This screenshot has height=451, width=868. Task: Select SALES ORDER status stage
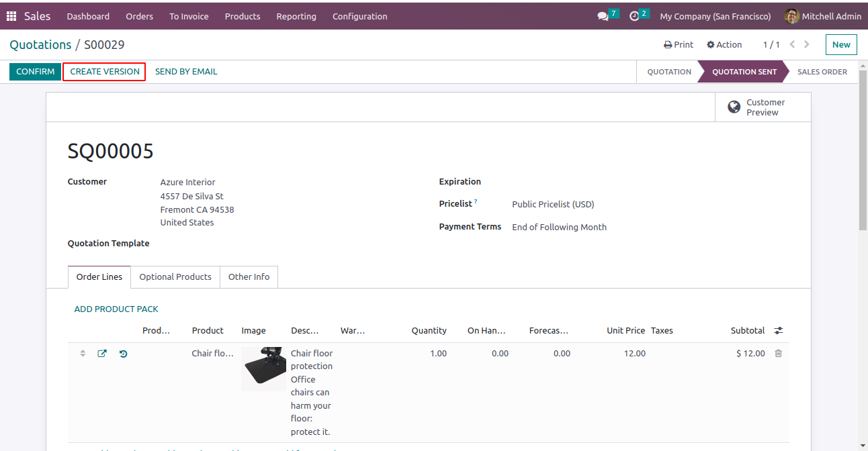[x=822, y=72]
